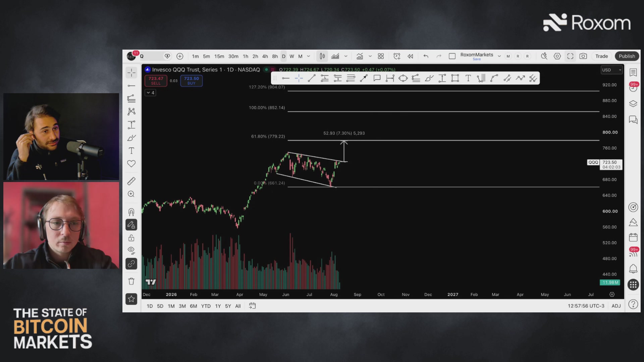Screen dimensions: 644x362
Task: Expand the collapsed indicators legend showing 4
Action: tap(150, 93)
